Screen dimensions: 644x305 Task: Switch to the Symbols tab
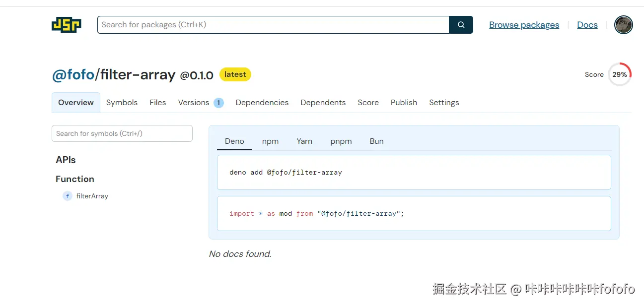pyautogui.click(x=122, y=103)
